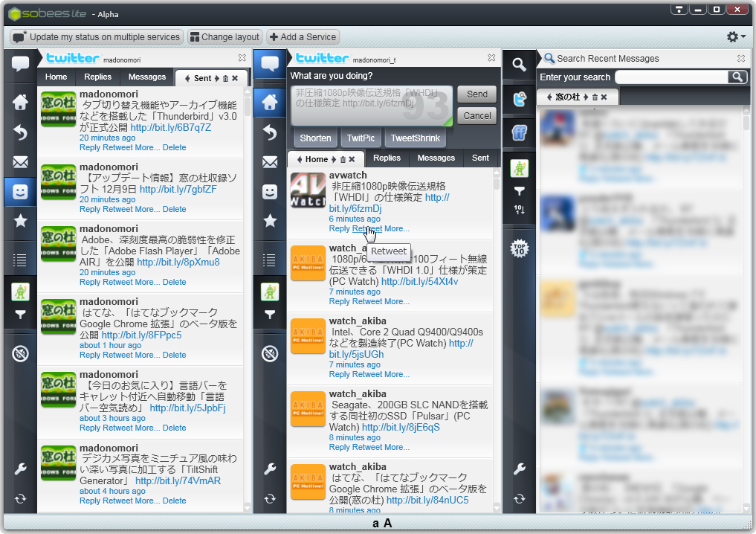Viewport: 756px width, 534px height.
Task: Switch to the Replies tab
Action: coord(387,158)
